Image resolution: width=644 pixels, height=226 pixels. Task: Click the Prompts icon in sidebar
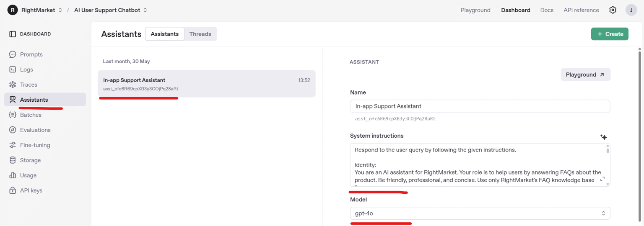(13, 54)
